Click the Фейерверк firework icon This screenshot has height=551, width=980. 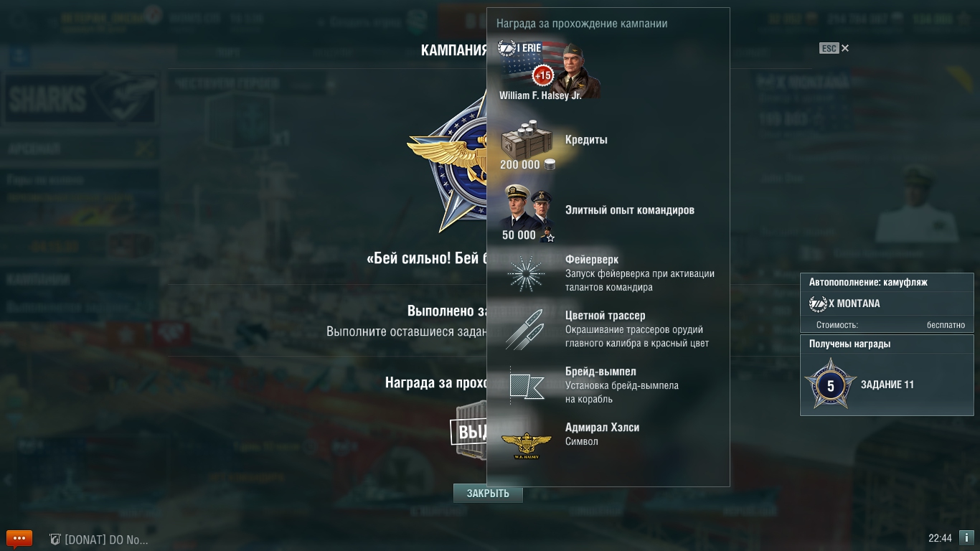[x=526, y=273]
